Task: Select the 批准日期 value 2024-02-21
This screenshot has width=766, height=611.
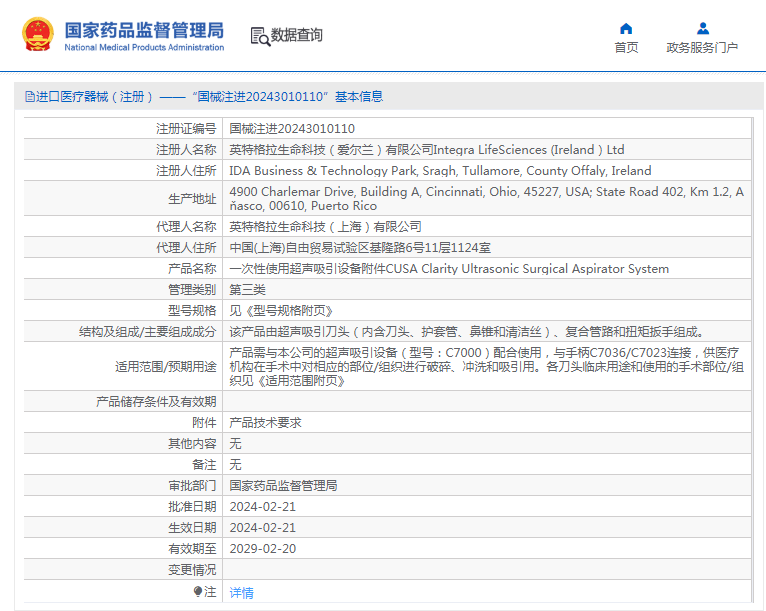Action: click(263, 506)
